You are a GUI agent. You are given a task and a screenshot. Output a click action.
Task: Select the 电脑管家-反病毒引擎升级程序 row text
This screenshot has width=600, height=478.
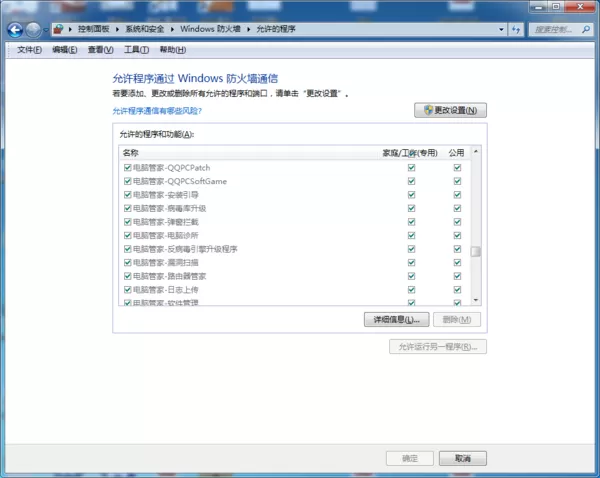[185, 249]
